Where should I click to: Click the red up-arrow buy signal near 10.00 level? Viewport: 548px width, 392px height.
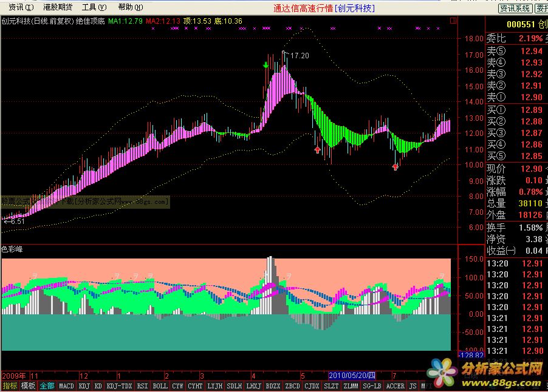point(396,167)
